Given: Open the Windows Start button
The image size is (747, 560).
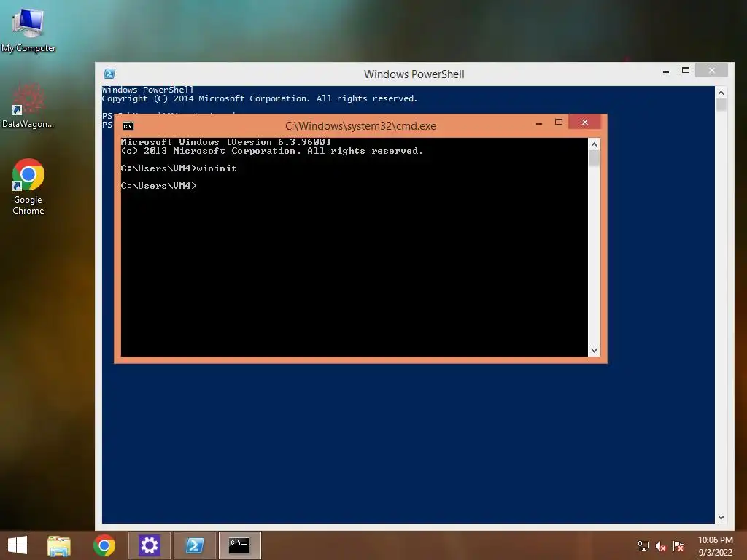Looking at the screenshot, I should tap(18, 545).
